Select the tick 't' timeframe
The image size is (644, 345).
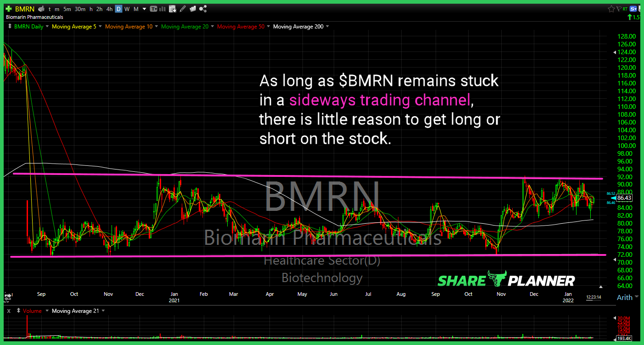point(50,9)
